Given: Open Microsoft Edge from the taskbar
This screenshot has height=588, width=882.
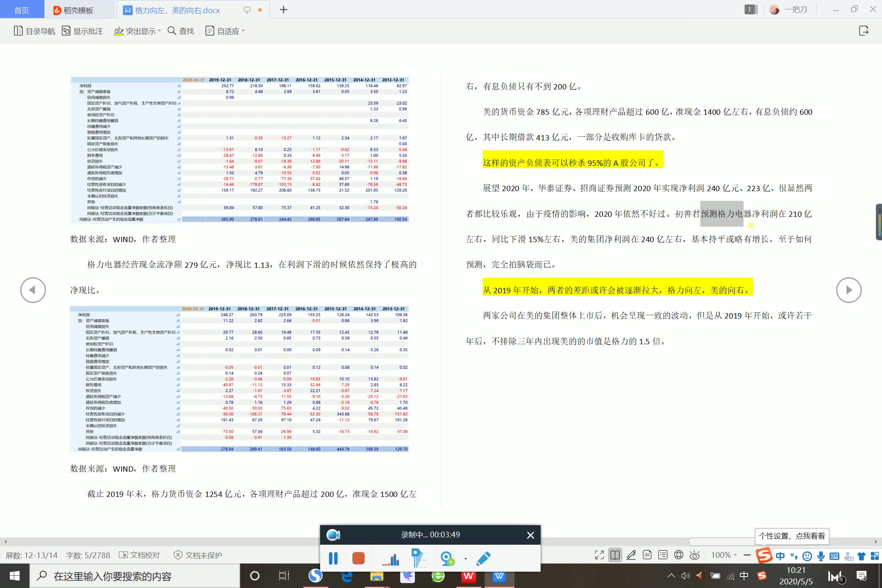Looking at the screenshot, I should click(x=347, y=576).
